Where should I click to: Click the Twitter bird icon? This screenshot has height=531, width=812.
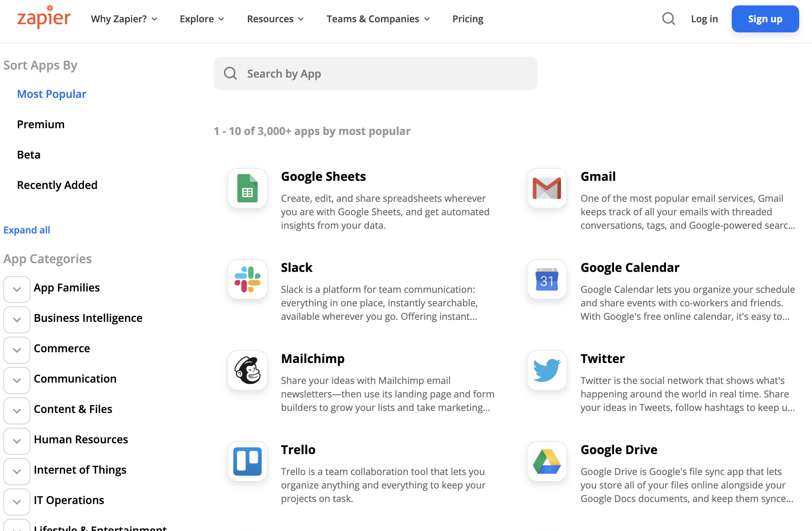click(547, 370)
